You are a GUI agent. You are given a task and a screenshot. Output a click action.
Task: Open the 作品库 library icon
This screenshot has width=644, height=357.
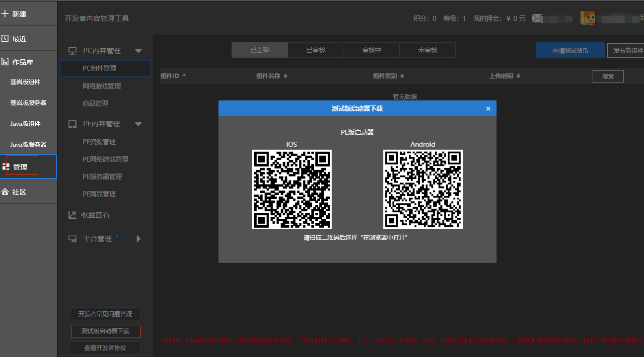(5, 62)
